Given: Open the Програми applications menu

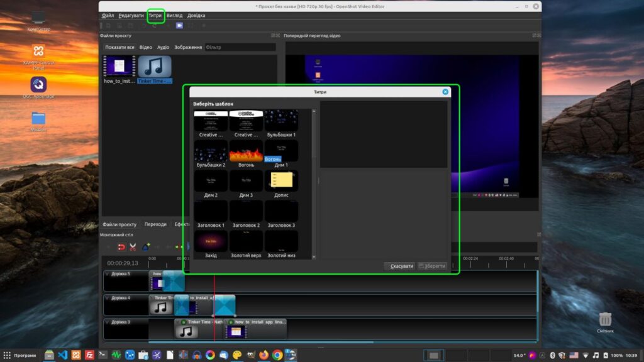Looking at the screenshot, I should click(x=19, y=356).
